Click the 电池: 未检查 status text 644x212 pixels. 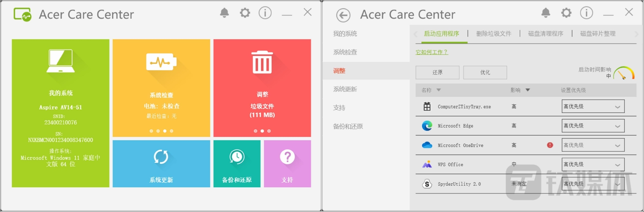pyautogui.click(x=162, y=106)
